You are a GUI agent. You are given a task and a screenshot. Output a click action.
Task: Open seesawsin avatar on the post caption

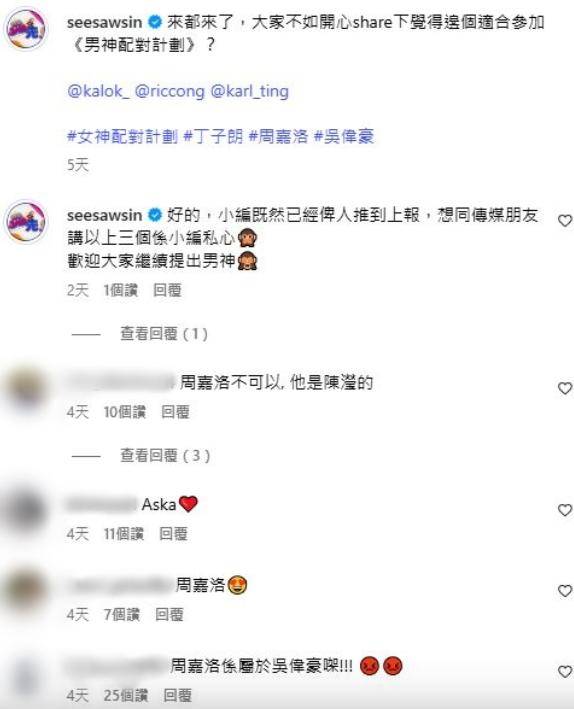(26, 28)
